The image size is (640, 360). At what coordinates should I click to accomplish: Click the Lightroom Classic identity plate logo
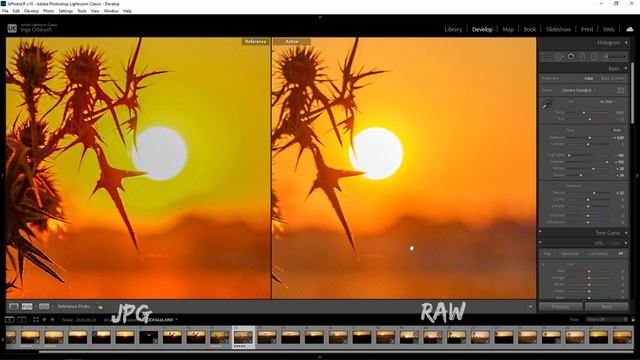coord(12,28)
